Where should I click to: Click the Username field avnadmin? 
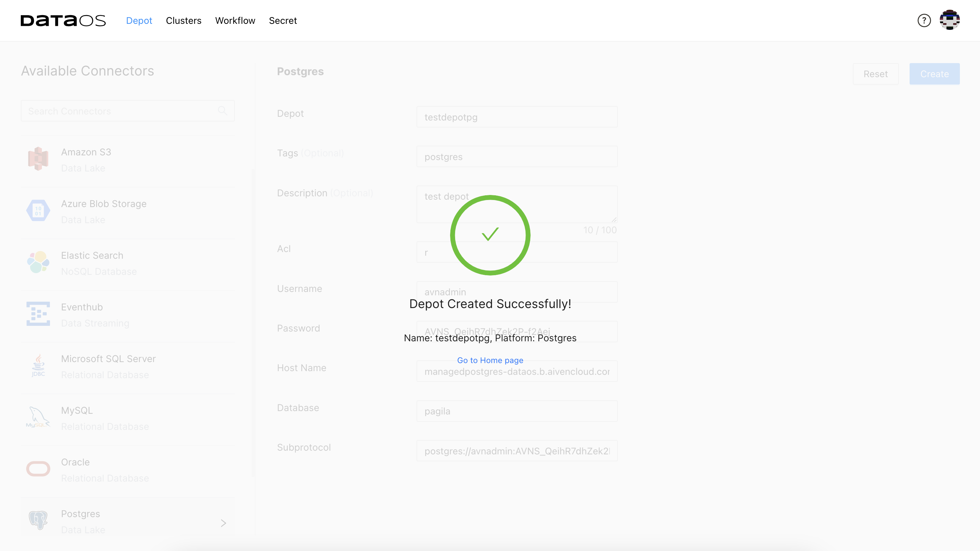click(x=516, y=292)
